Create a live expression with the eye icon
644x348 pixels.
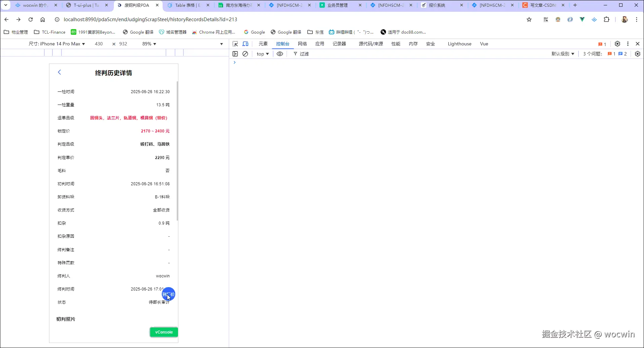pyautogui.click(x=280, y=54)
